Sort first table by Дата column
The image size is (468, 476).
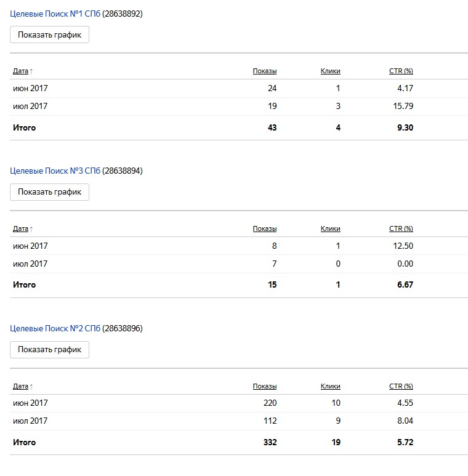click(x=20, y=71)
